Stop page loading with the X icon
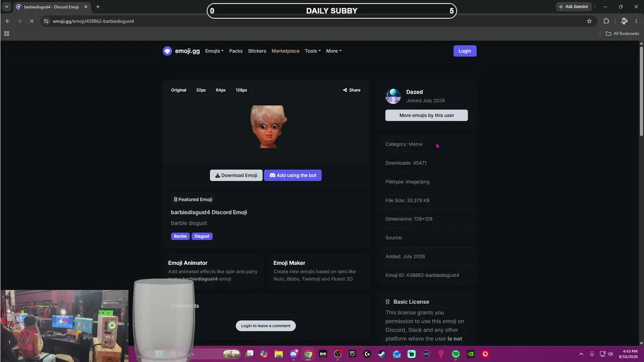The image size is (644, 362). coord(32,21)
